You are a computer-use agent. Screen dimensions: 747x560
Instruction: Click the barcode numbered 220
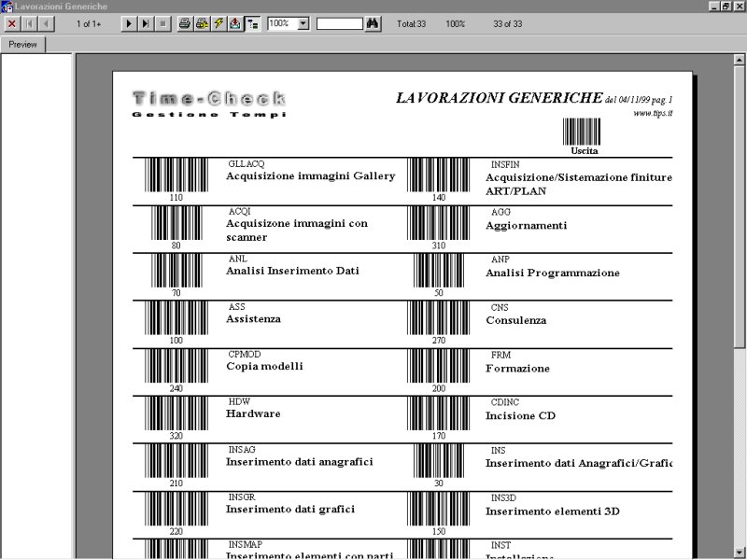pos(176,509)
